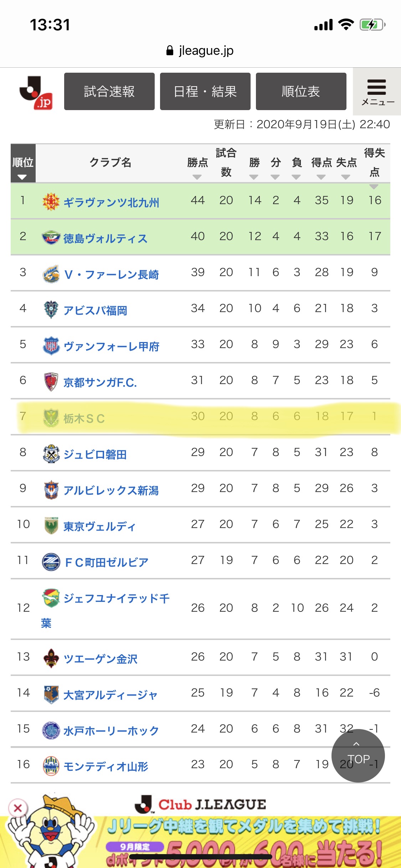Open the hamburger メニュー icon

(377, 92)
